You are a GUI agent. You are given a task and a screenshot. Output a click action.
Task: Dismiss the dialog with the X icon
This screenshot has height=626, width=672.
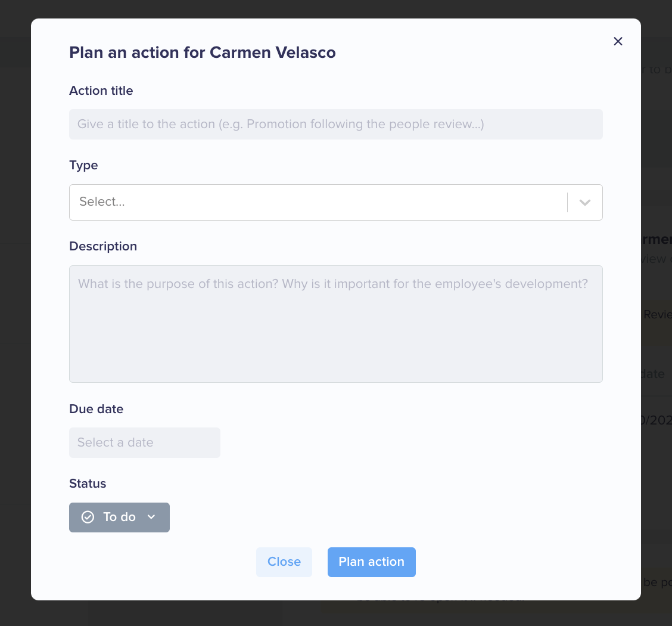click(618, 41)
